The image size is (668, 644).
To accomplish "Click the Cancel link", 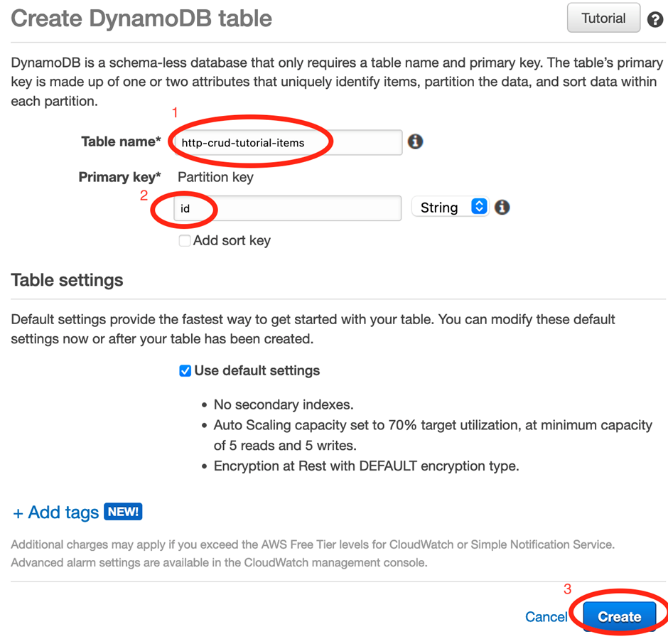I will [546, 617].
